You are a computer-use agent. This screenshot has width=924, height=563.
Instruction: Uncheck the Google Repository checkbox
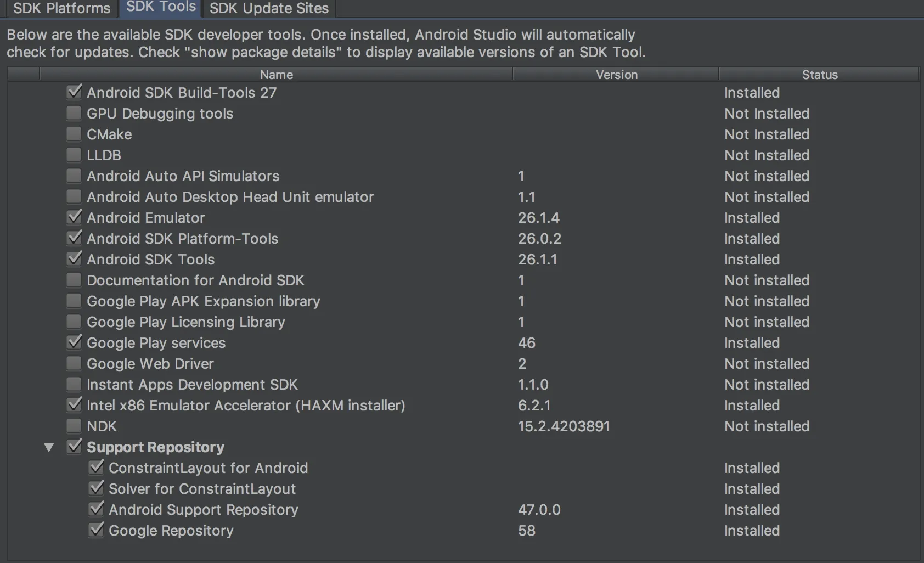pyautogui.click(x=96, y=531)
